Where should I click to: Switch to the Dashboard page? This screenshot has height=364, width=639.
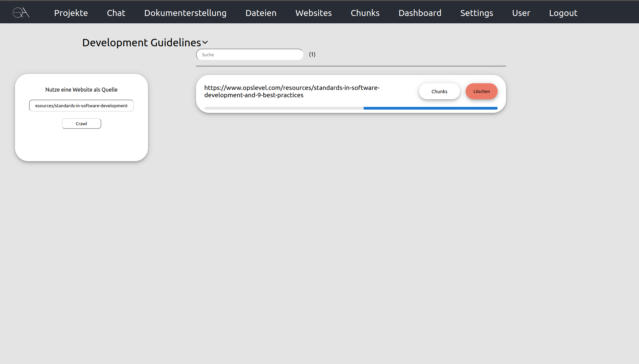(x=420, y=13)
